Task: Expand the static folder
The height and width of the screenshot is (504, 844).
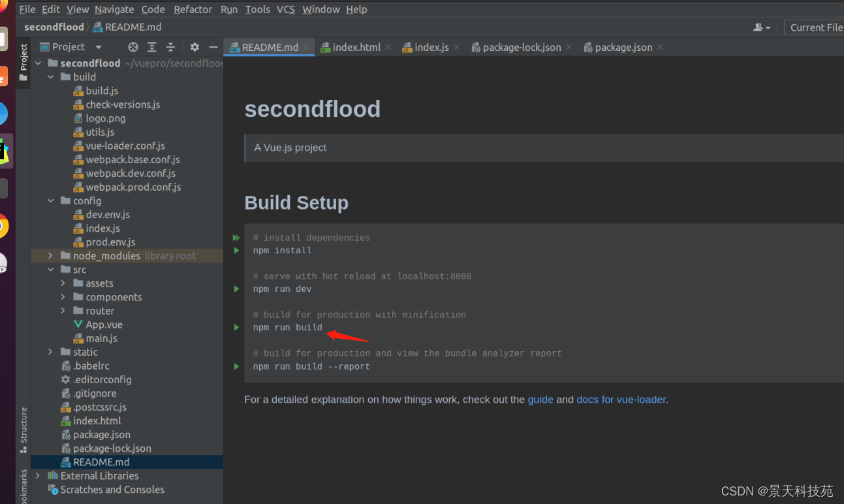Action: pos(50,352)
